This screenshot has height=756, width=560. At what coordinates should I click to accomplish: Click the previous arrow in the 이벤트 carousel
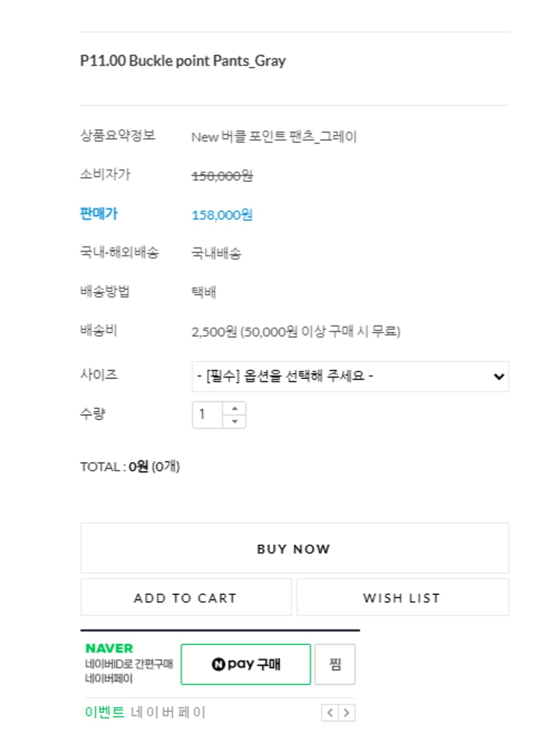click(331, 712)
